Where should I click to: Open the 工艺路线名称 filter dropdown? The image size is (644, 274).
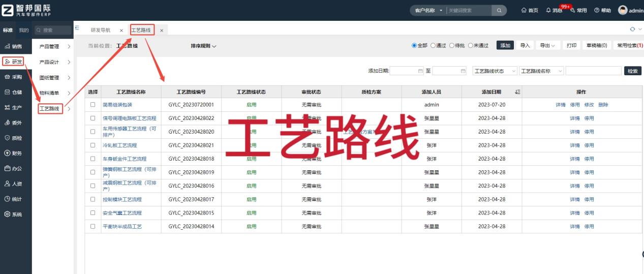(542, 71)
